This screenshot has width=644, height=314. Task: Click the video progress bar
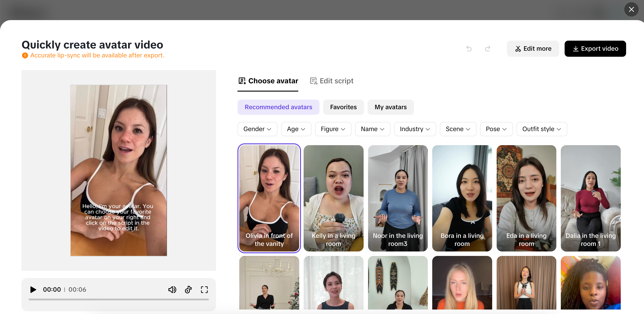click(119, 299)
